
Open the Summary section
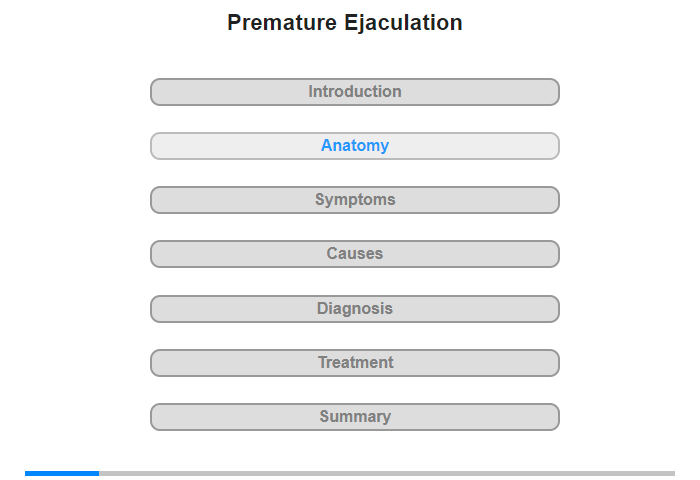(354, 417)
